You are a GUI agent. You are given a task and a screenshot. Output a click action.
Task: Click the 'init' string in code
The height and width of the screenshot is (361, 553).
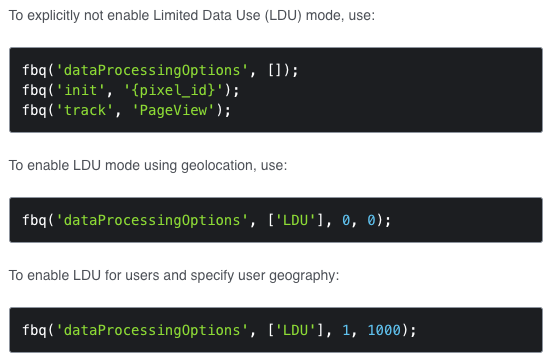(x=80, y=90)
